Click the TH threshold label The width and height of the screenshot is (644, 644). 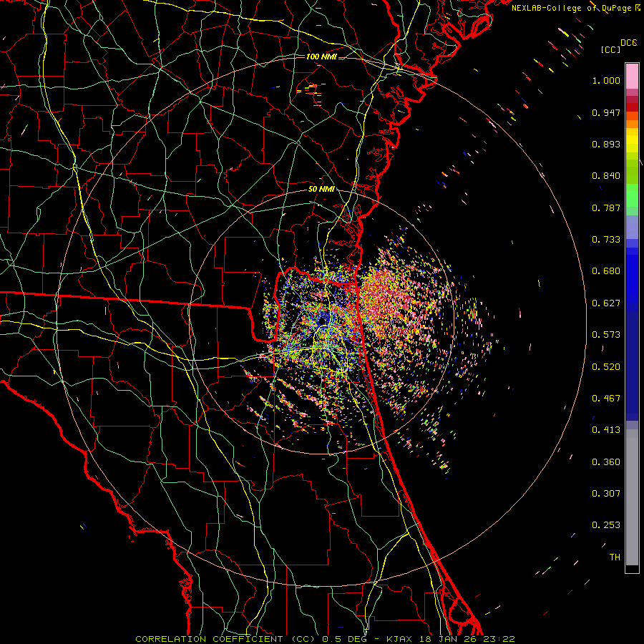615,557
